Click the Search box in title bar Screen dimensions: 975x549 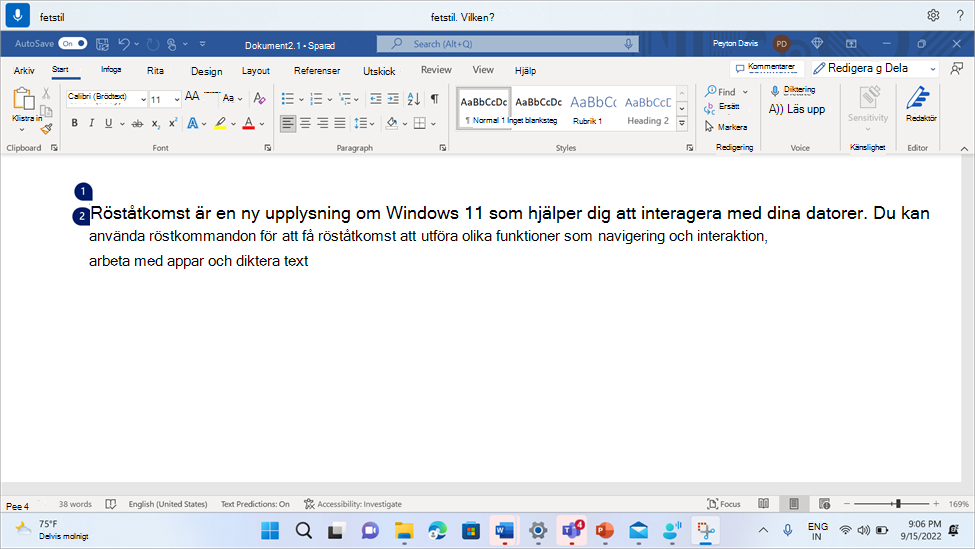click(x=507, y=44)
